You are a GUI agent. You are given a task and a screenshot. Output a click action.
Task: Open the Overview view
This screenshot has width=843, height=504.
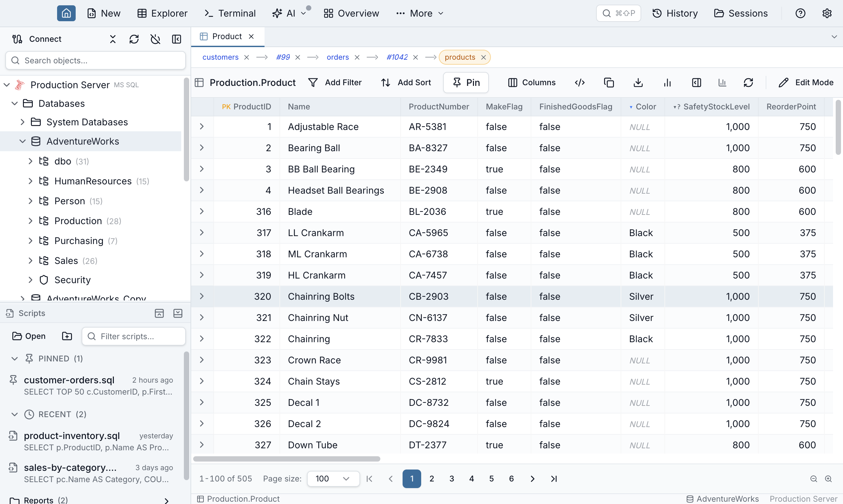coord(351,13)
